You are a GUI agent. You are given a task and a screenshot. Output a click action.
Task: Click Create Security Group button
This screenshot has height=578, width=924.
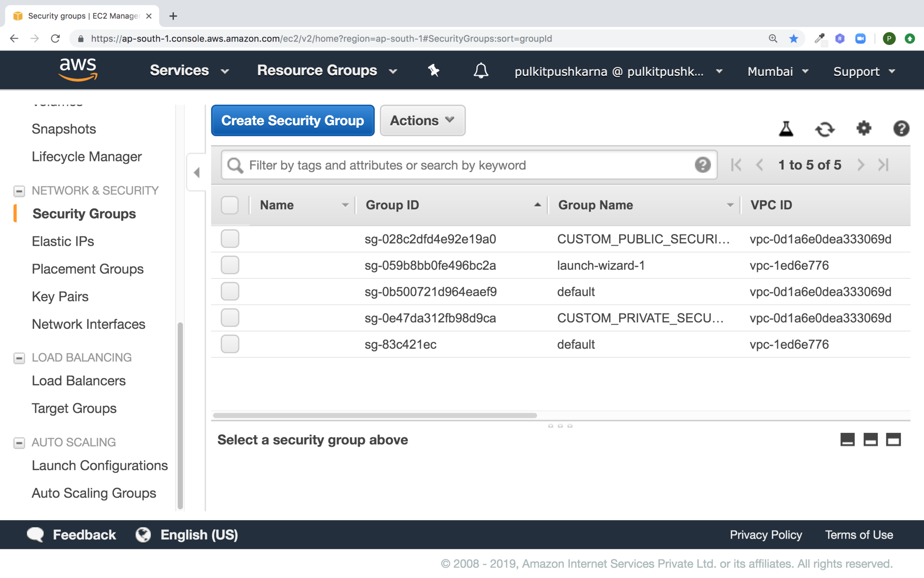coord(293,121)
